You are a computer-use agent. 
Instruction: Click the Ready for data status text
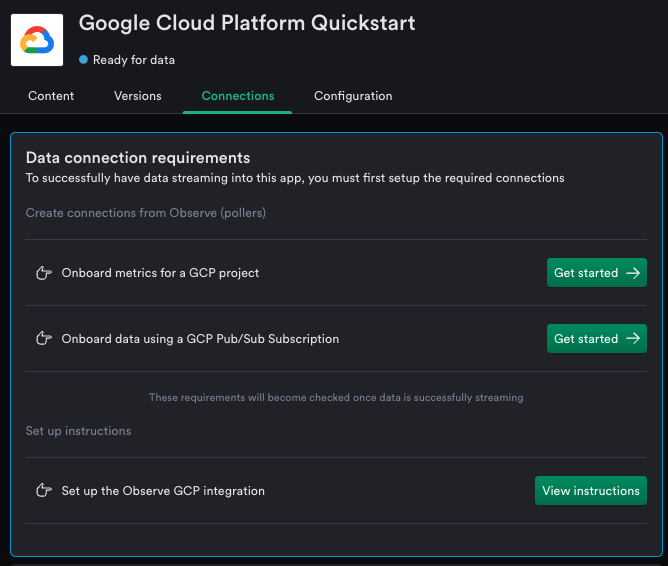point(134,60)
